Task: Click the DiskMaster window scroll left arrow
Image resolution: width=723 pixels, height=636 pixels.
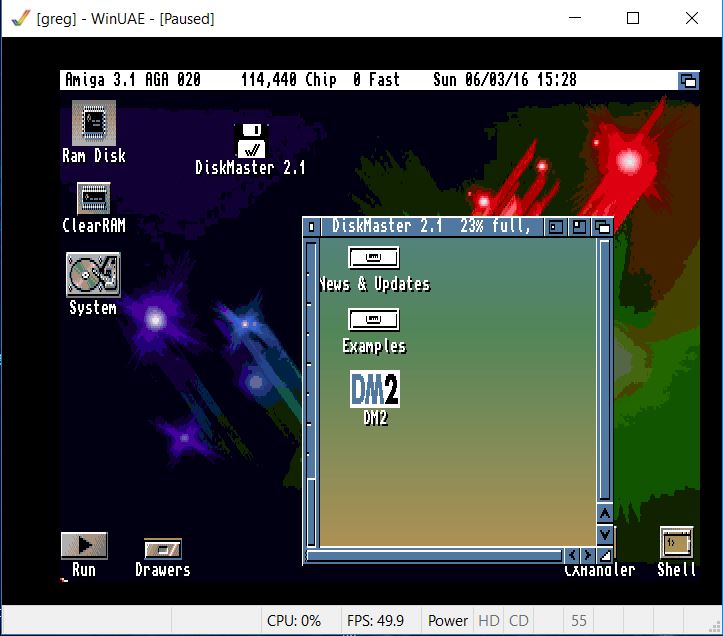Action: pos(572,555)
